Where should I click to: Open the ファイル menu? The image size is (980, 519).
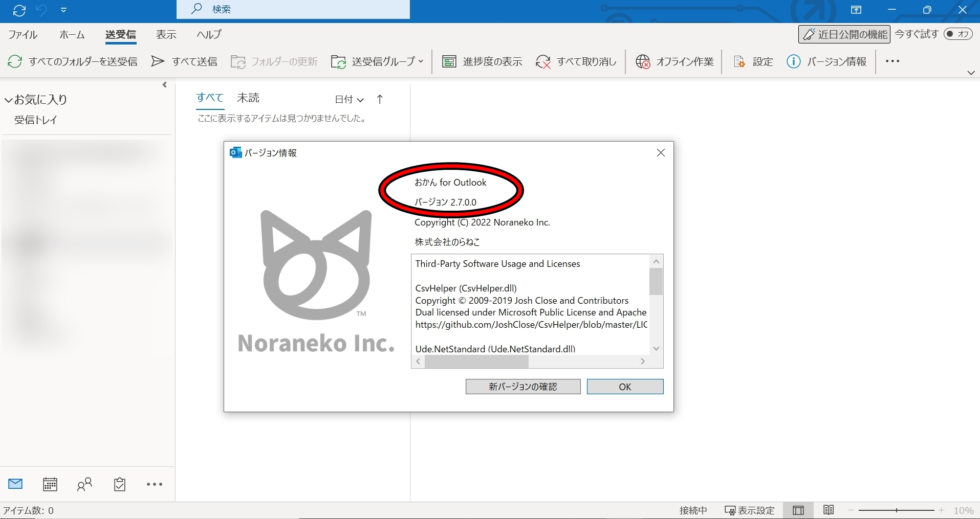click(23, 34)
